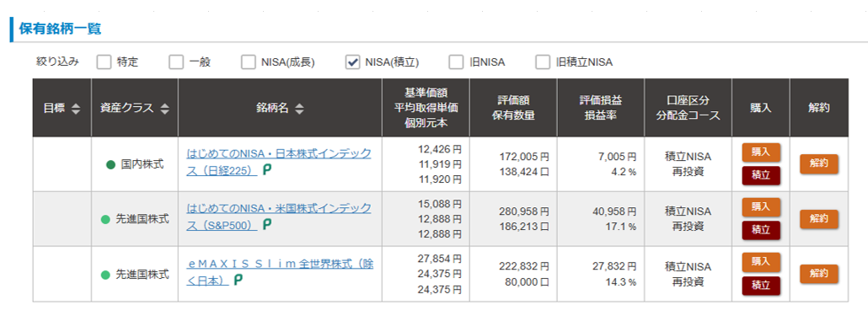This screenshot has width=868, height=310.
Task: Sort by 銘柄名 column arrows
Action: (299, 109)
